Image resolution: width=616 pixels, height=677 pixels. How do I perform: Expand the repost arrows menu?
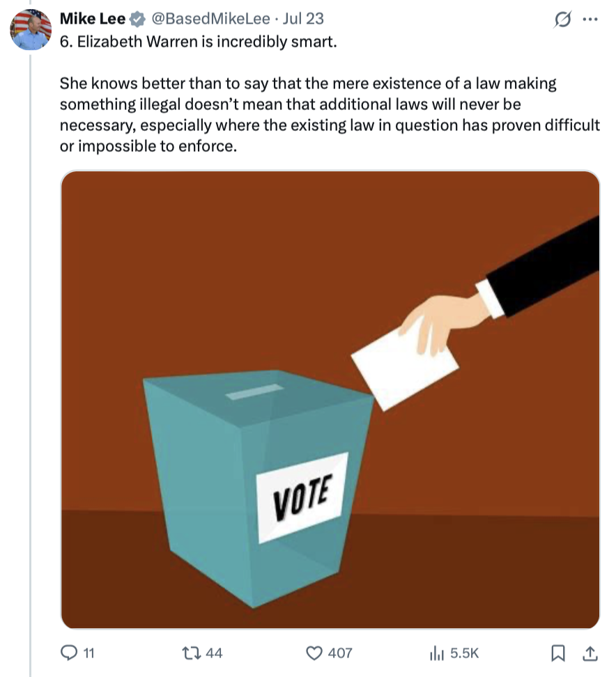192,653
